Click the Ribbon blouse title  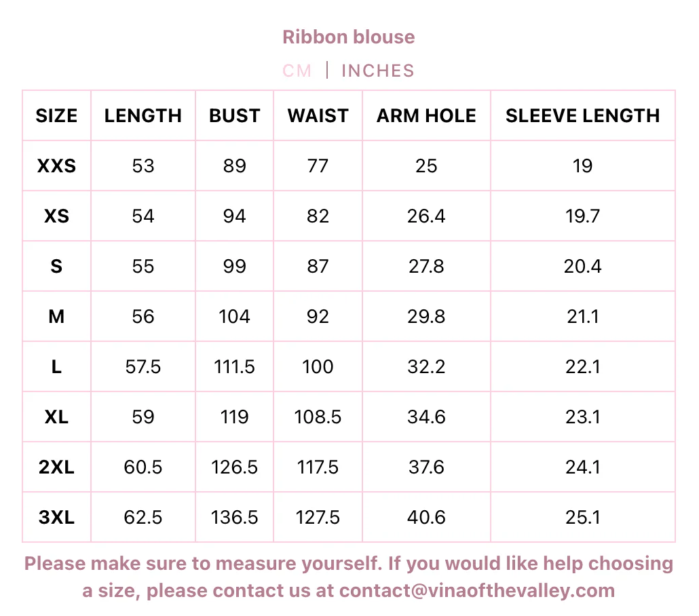[349, 37]
